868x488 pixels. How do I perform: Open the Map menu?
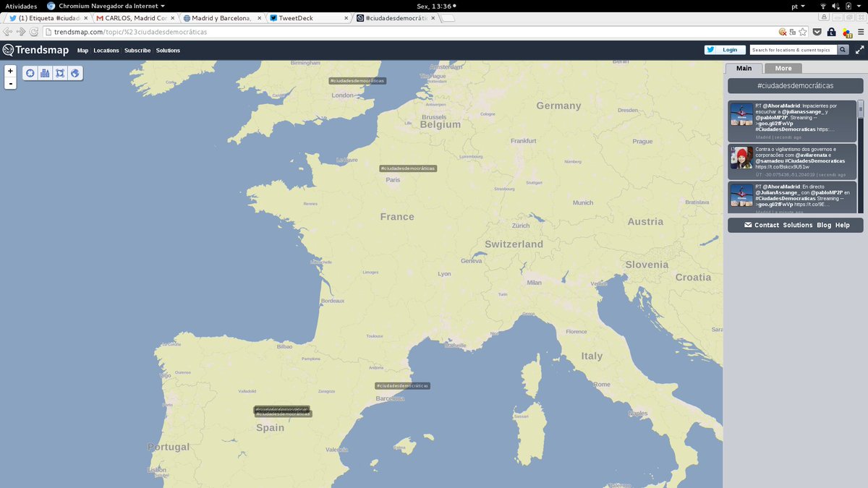coord(82,51)
